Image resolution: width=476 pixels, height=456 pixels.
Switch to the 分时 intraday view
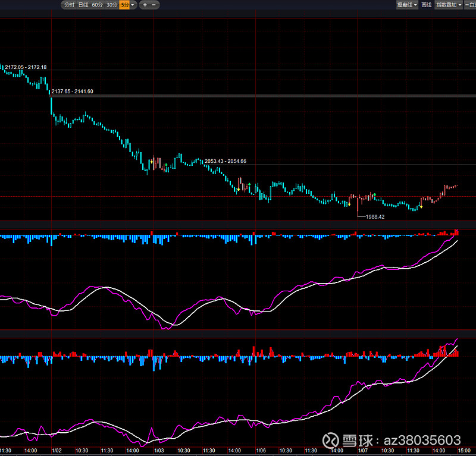coord(69,5)
